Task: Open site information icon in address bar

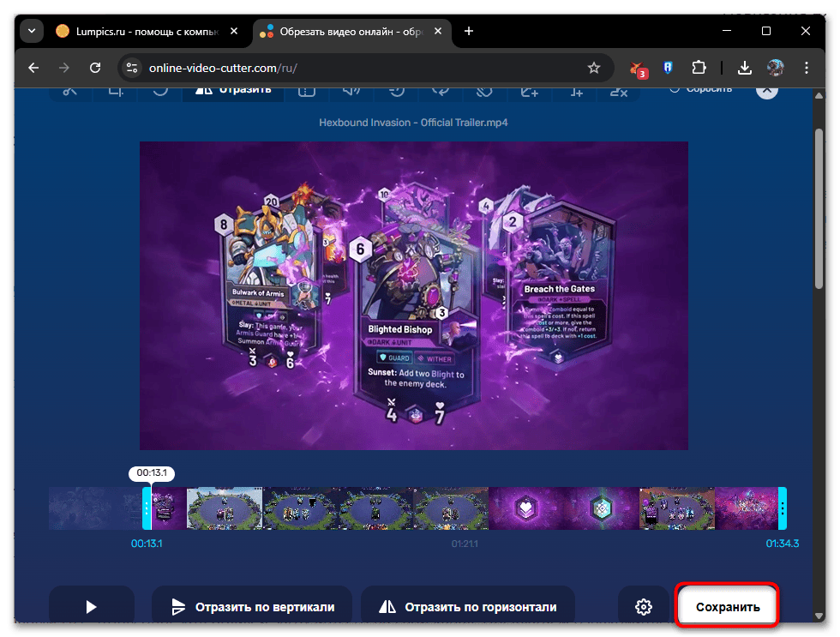Action: [132, 68]
